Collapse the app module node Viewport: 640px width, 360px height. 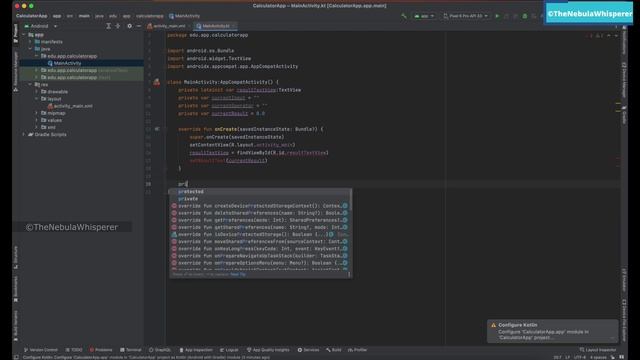[24, 35]
